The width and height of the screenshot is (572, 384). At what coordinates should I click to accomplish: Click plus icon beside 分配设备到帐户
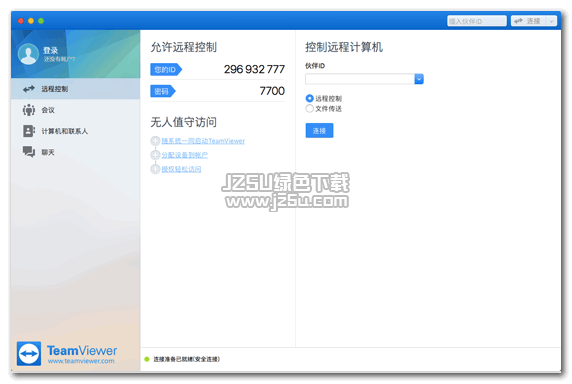(155, 155)
